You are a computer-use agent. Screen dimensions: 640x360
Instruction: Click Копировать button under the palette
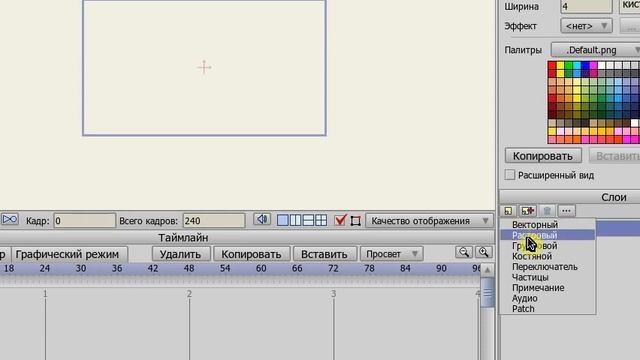point(543,156)
